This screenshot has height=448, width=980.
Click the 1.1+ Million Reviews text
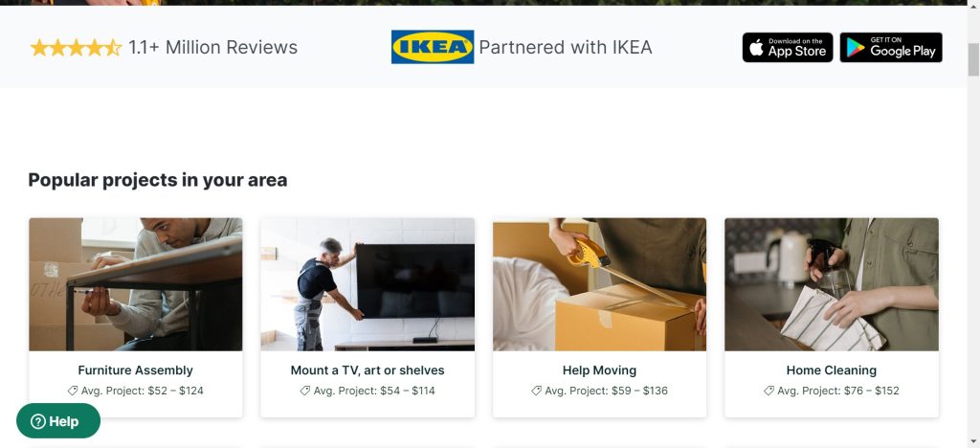(213, 48)
